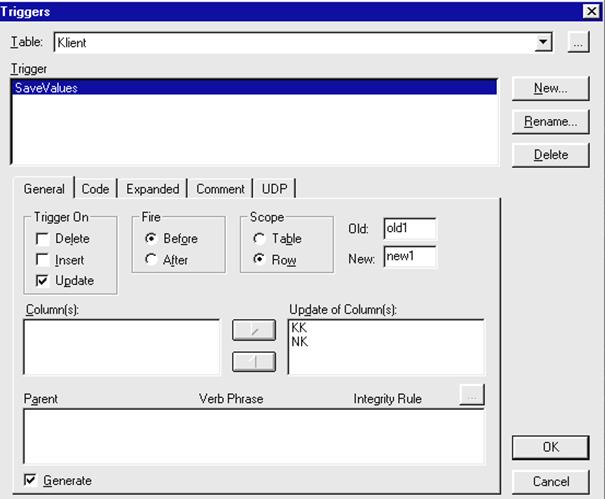Click the move-left arrow button
This screenshot has height=499, width=605.
[254, 362]
